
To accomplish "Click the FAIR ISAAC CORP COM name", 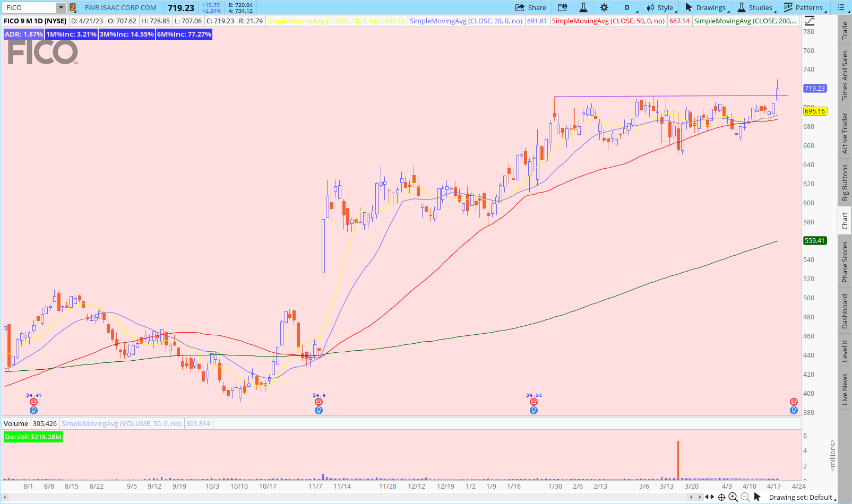I will pos(121,7).
